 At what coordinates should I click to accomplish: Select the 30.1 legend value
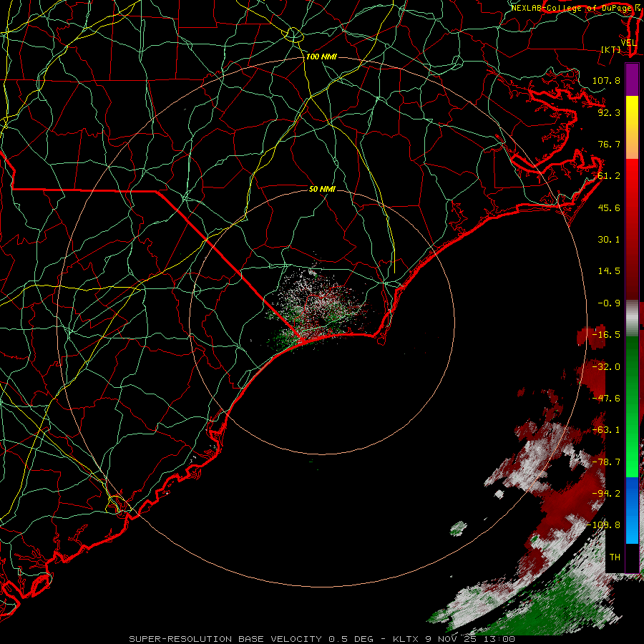609,240
